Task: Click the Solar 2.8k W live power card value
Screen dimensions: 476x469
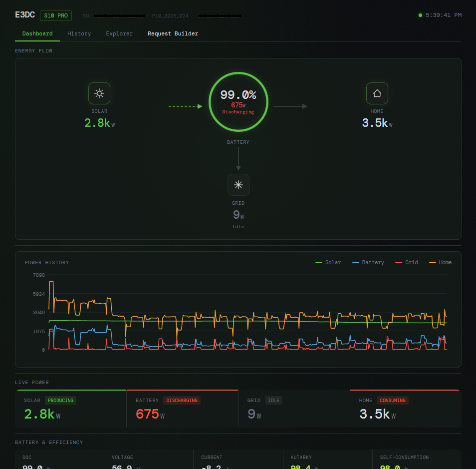Action: 42,414
